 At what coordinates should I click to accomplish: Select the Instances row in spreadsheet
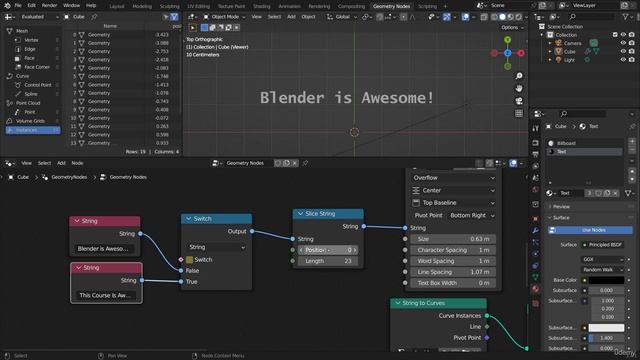pyautogui.click(x=33, y=130)
